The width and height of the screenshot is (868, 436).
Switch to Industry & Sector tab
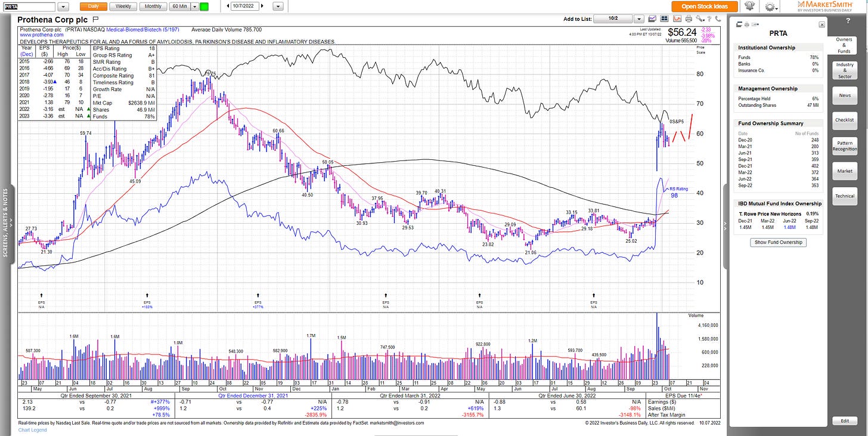click(x=844, y=70)
